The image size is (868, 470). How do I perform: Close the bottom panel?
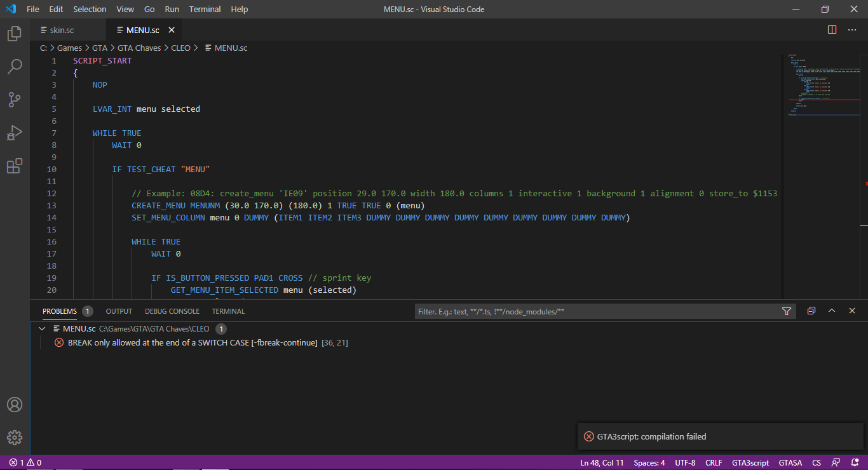point(852,311)
